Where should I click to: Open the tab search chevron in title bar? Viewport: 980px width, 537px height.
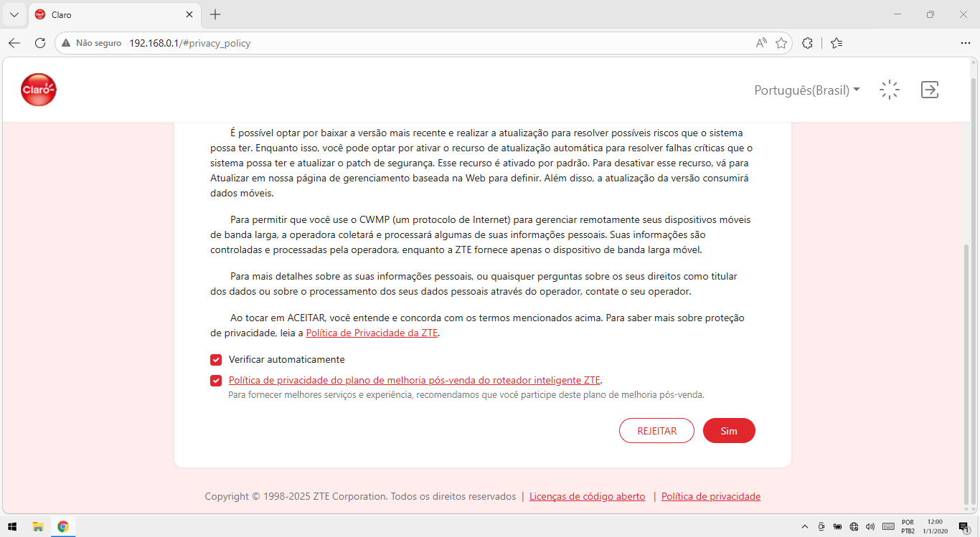(x=14, y=14)
